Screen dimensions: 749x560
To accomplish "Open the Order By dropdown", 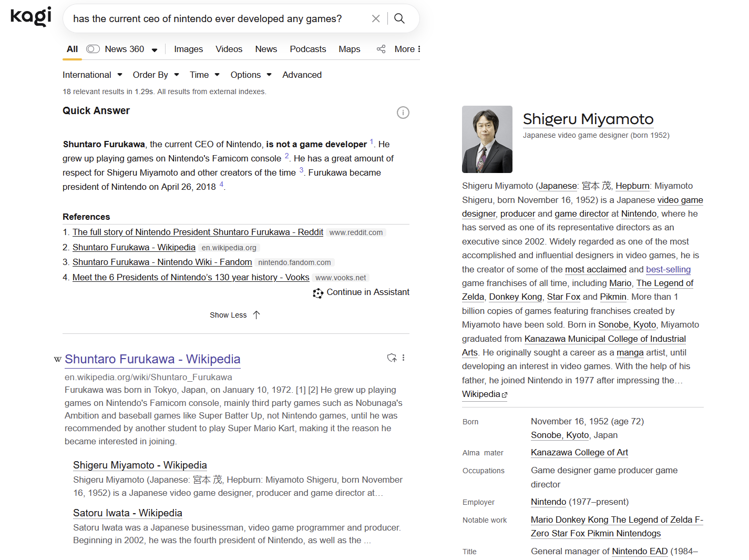I will coord(156,75).
